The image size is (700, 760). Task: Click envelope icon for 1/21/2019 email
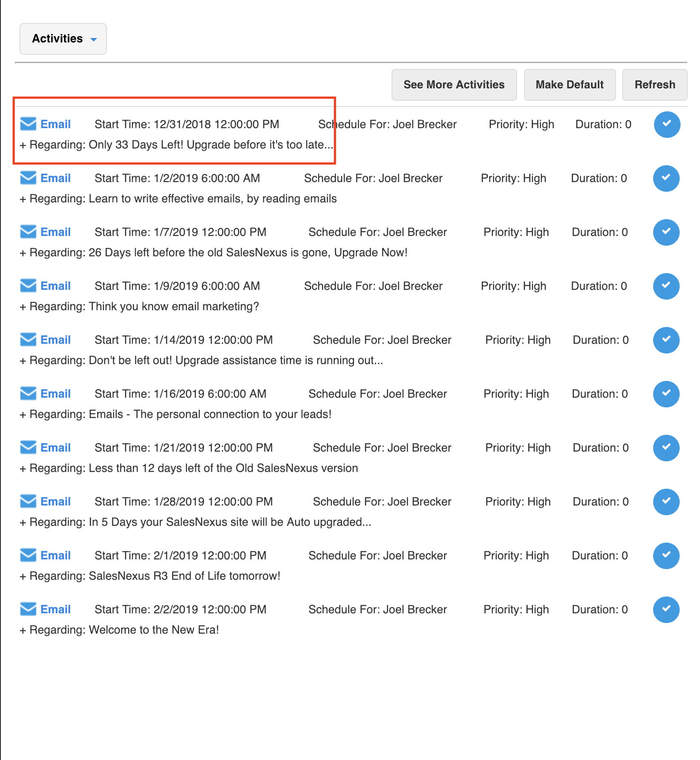click(x=28, y=448)
